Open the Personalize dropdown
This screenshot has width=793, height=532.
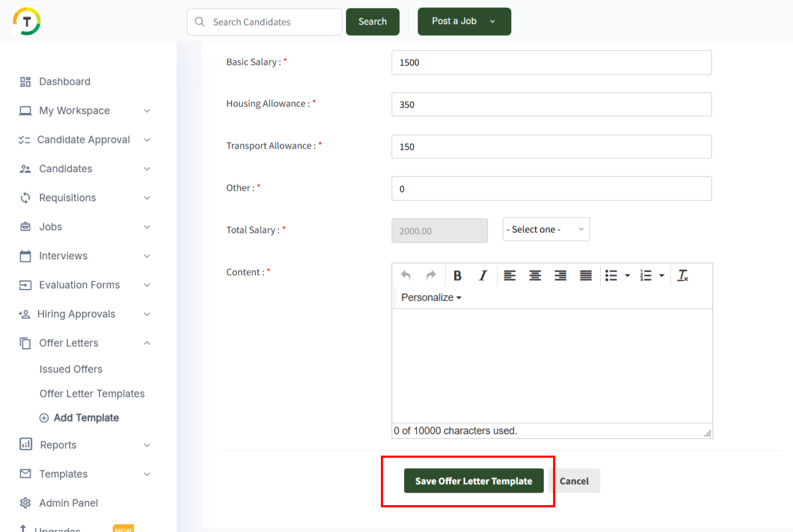(431, 297)
